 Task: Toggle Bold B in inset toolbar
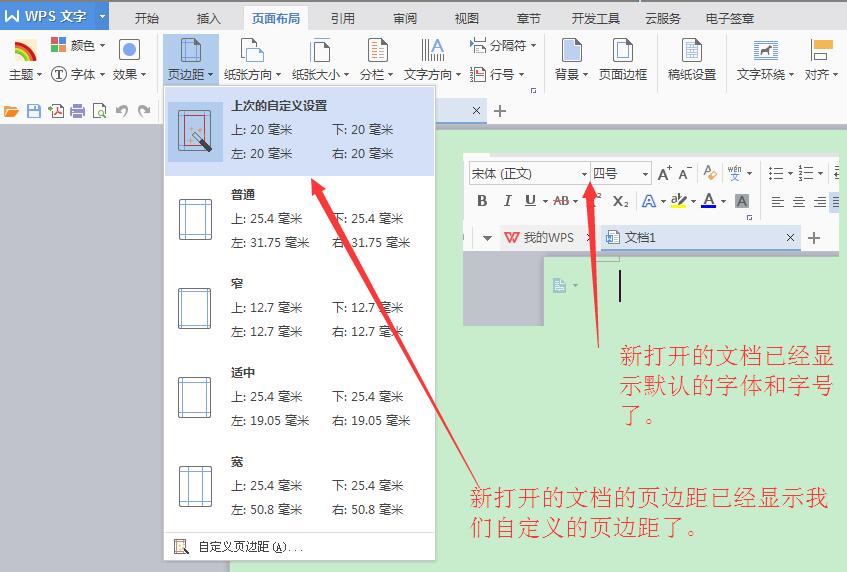(482, 201)
